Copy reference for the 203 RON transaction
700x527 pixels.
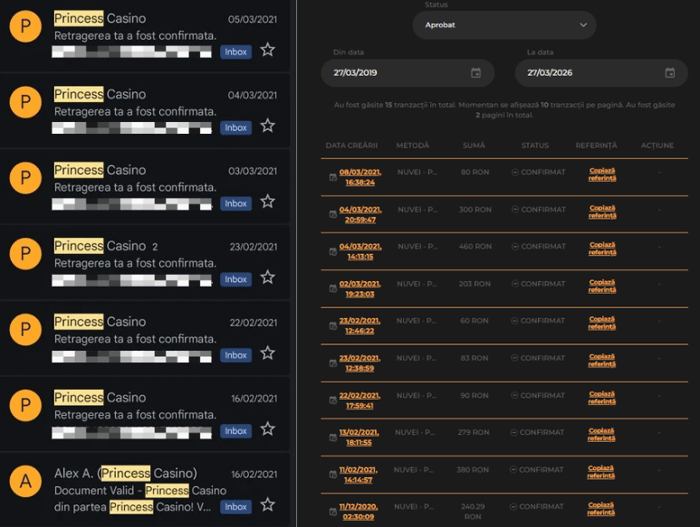tap(602, 286)
